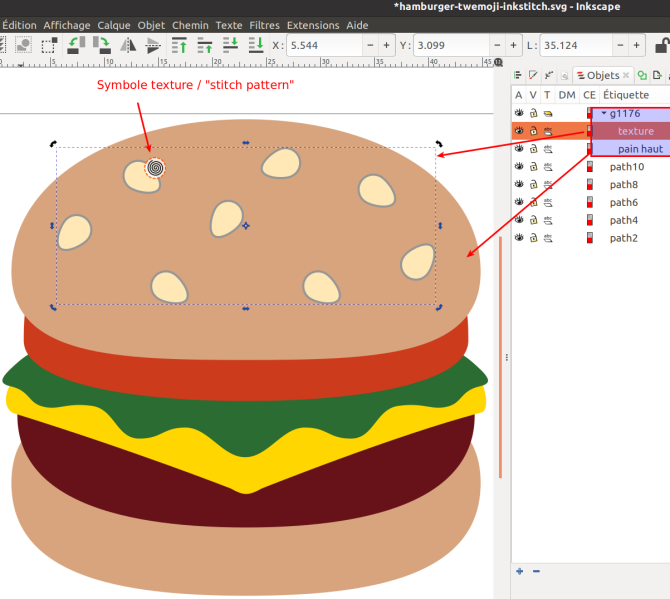
Task: Open the green objects panel tab icon
Action: point(642,76)
